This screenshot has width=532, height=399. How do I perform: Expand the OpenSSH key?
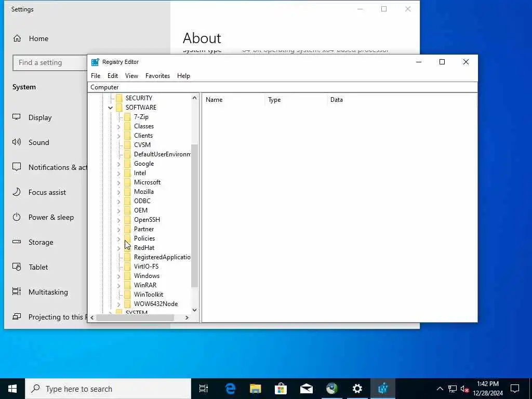(118, 220)
